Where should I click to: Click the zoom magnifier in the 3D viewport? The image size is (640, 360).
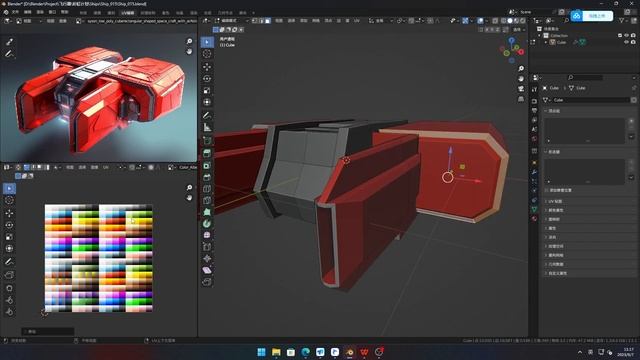pyautogui.click(x=521, y=69)
